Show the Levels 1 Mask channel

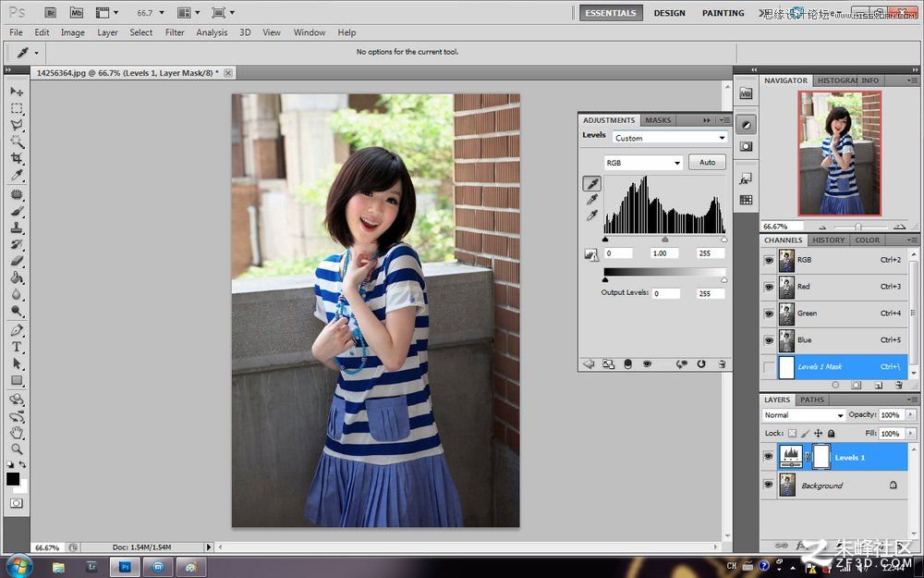[x=769, y=367]
